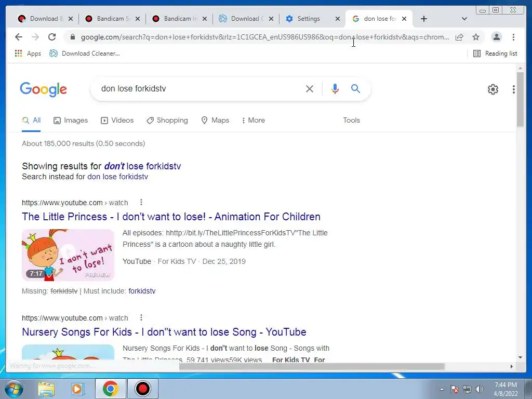This screenshot has height=399, width=532.
Task: Click the horizontal scrollbar thumb
Action: coord(312,366)
